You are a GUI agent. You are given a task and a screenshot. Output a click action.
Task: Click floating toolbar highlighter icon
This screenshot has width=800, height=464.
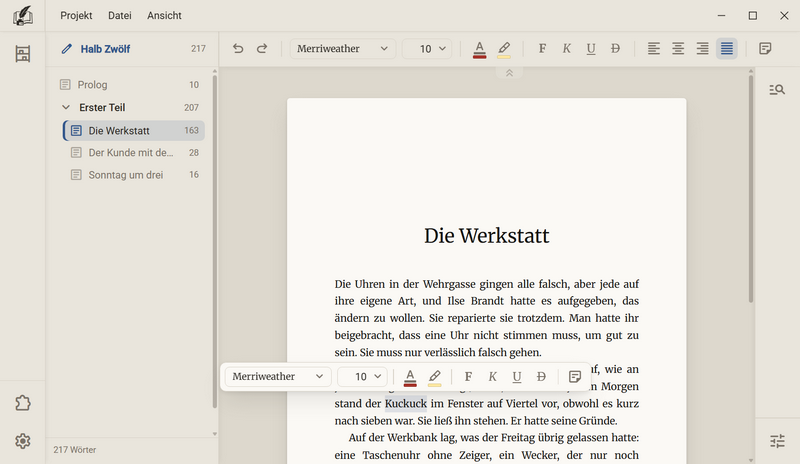coord(435,377)
